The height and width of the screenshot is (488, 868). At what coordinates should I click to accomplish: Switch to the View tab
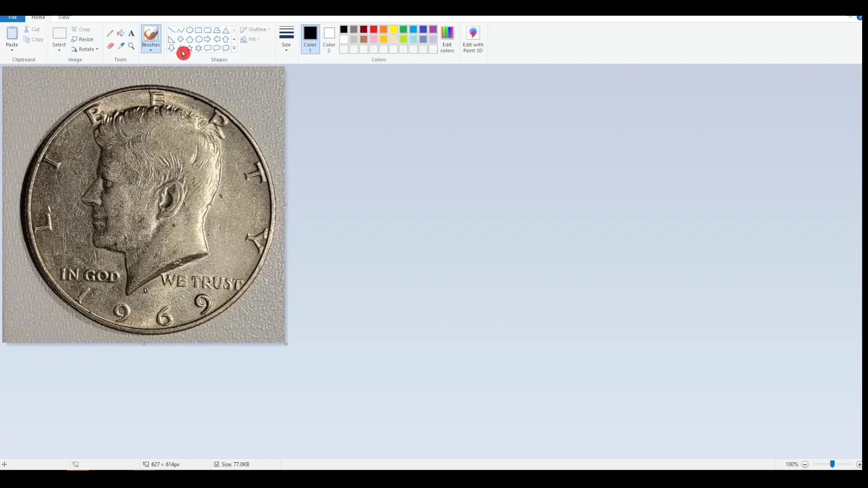[63, 18]
